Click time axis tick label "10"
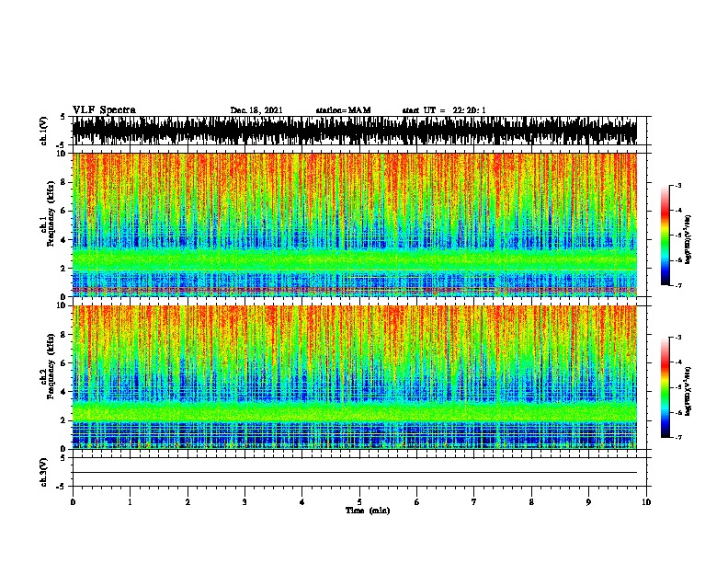728x563 pixels. [646, 502]
